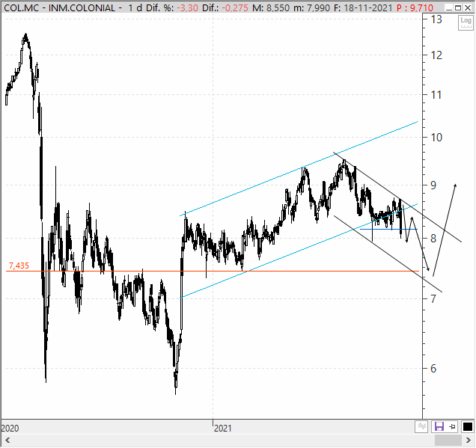The image size is (476, 448).
Task: Click the 6 price axis label
Action: tap(433, 368)
